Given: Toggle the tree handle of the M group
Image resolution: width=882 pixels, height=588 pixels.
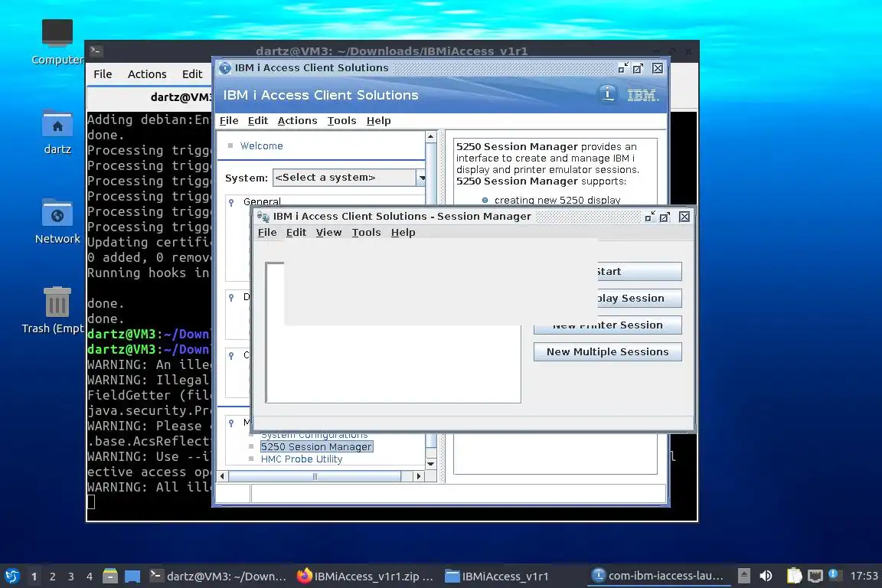Looking at the screenshot, I should 231,423.
